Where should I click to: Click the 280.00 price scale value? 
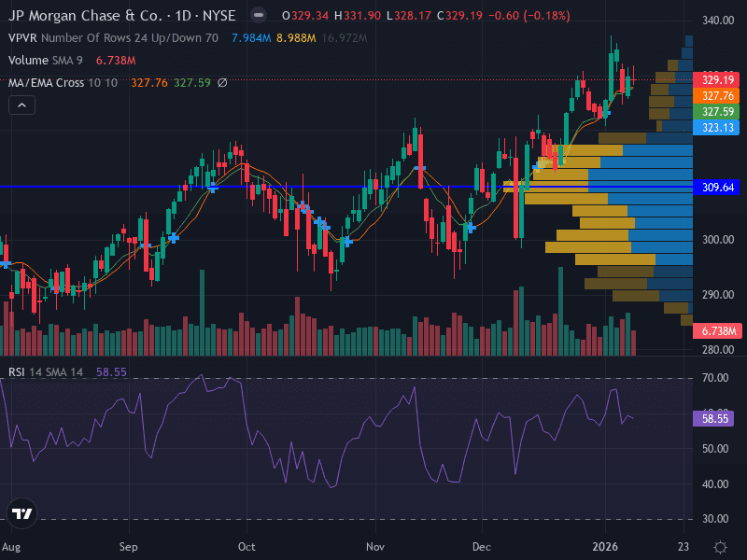[x=718, y=349]
